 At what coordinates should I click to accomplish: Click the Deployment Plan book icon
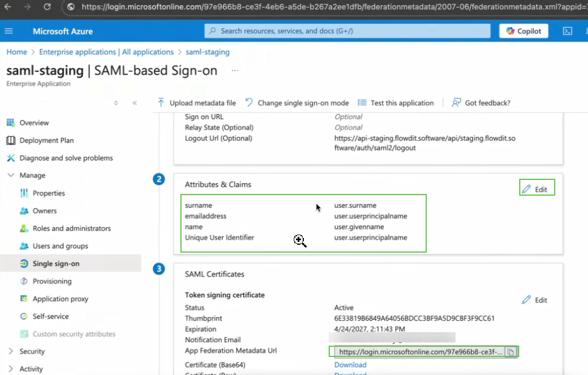click(11, 140)
